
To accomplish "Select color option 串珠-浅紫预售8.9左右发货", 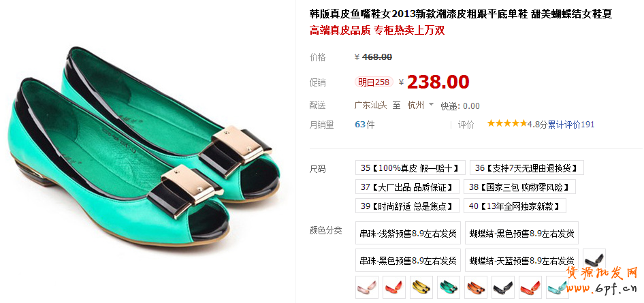I will point(408,233).
